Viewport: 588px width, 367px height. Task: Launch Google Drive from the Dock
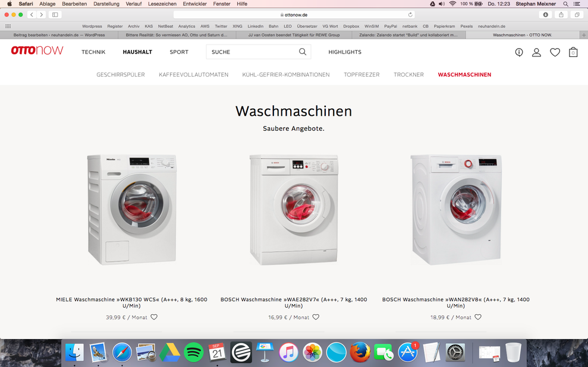[170, 352]
